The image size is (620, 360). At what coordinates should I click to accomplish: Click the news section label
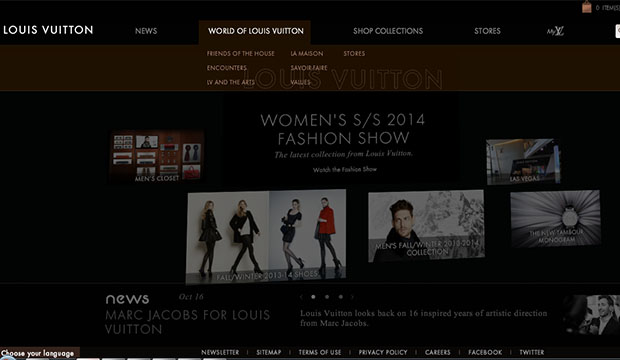[x=127, y=299]
